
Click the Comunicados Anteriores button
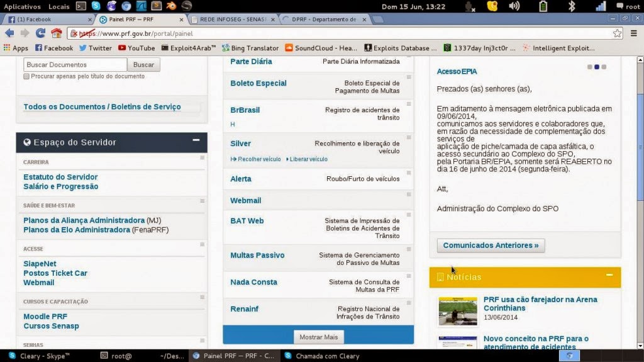click(491, 246)
